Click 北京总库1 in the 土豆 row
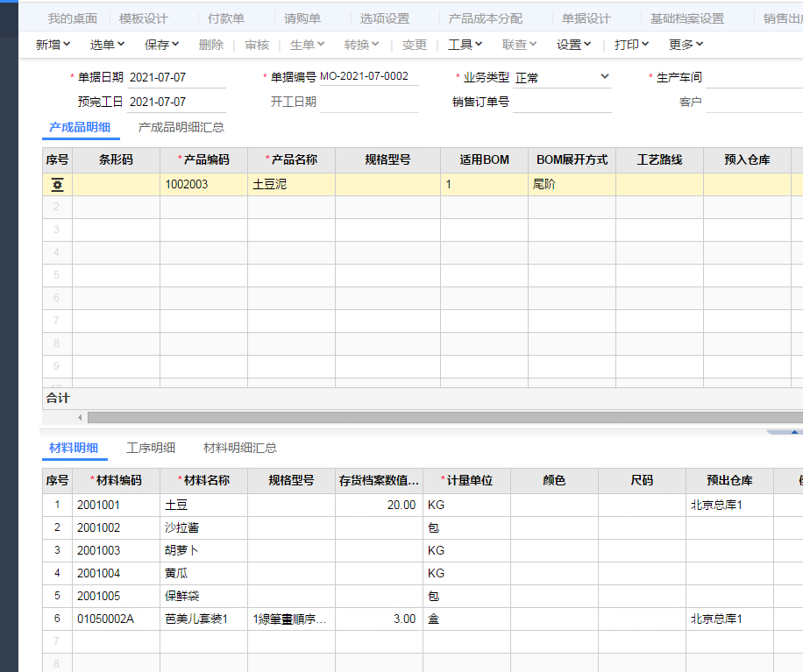803x672 pixels. (729, 506)
